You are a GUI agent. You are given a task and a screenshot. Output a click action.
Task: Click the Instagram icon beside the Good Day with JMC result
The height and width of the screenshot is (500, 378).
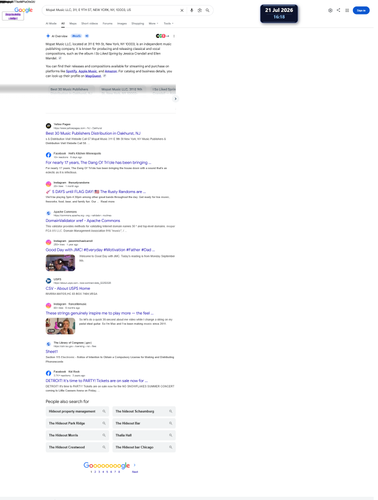[x=48, y=242]
